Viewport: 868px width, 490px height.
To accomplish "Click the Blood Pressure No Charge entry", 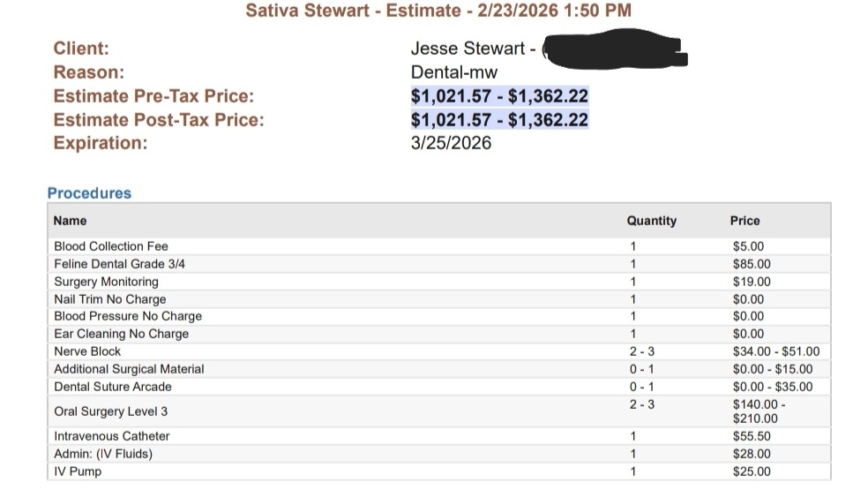I will (128, 316).
